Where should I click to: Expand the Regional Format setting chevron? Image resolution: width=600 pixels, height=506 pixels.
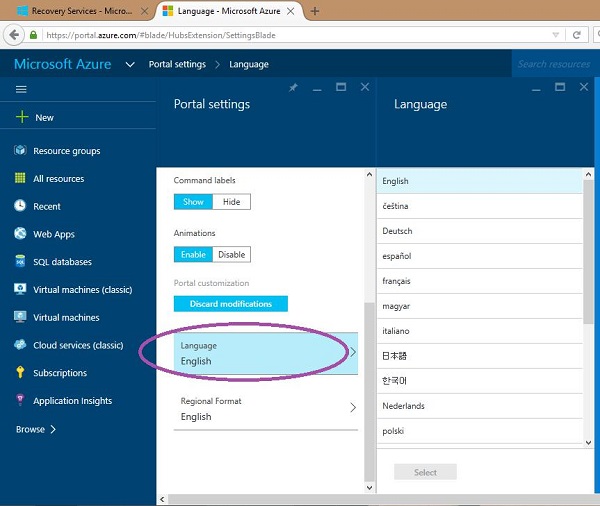[x=353, y=408]
